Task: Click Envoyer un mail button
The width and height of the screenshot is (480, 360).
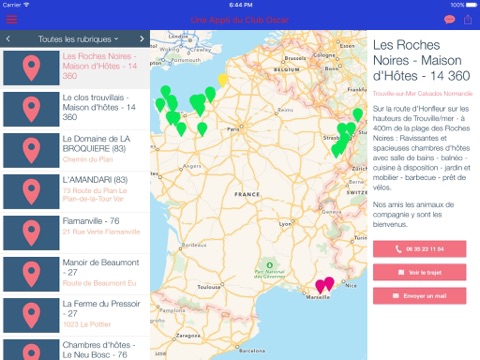Action: 419,296
